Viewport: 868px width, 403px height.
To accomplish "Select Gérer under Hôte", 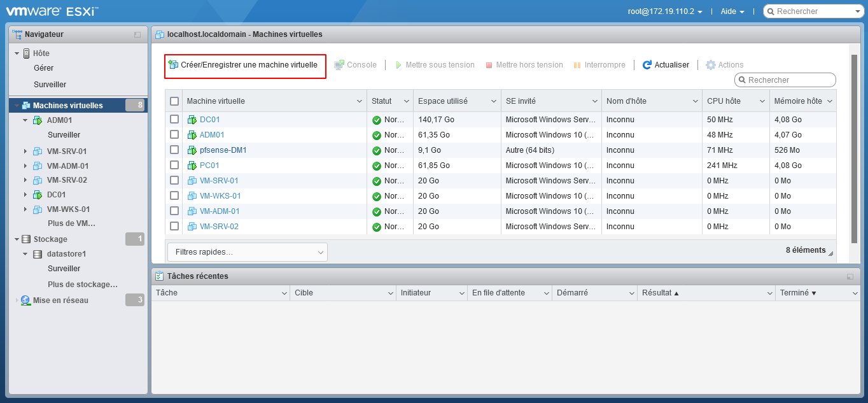I will pos(44,68).
